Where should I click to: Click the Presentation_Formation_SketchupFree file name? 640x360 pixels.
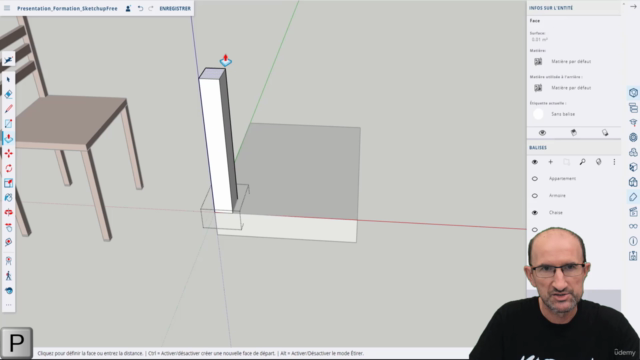pyautogui.click(x=67, y=8)
